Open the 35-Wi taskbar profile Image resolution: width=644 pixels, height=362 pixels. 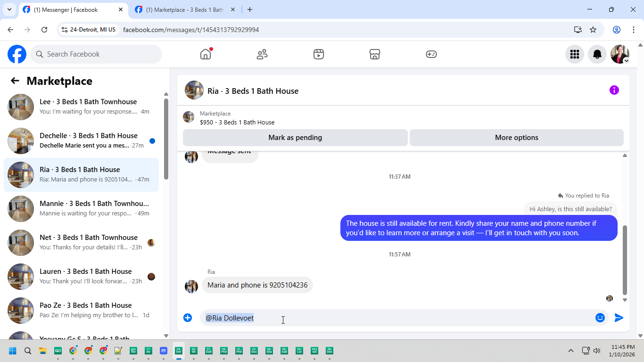[x=194, y=351]
